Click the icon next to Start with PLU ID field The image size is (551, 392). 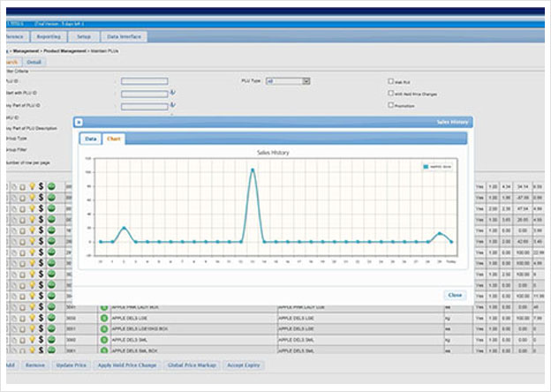click(x=172, y=93)
